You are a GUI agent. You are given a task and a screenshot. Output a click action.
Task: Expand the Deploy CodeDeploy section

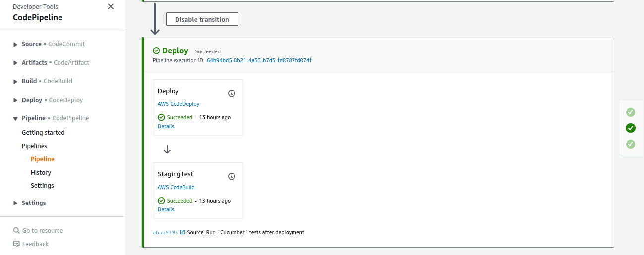click(x=15, y=100)
